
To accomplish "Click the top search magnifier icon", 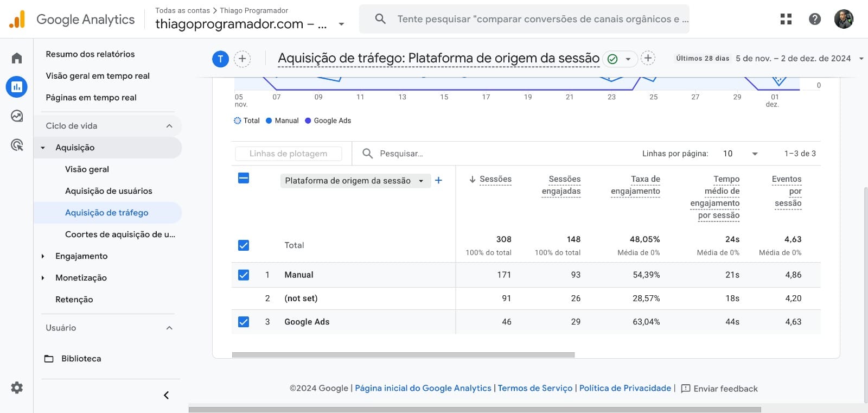I will (x=380, y=19).
